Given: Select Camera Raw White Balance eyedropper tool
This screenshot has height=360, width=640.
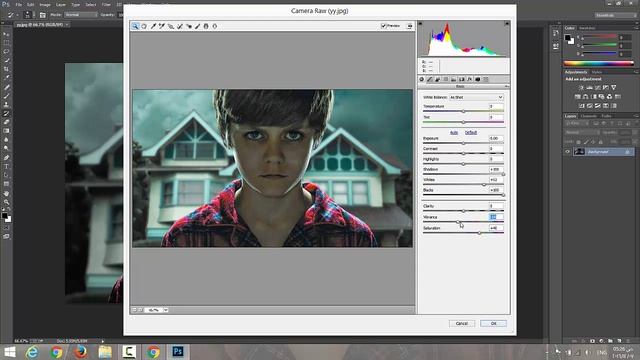Looking at the screenshot, I should pos(153,26).
